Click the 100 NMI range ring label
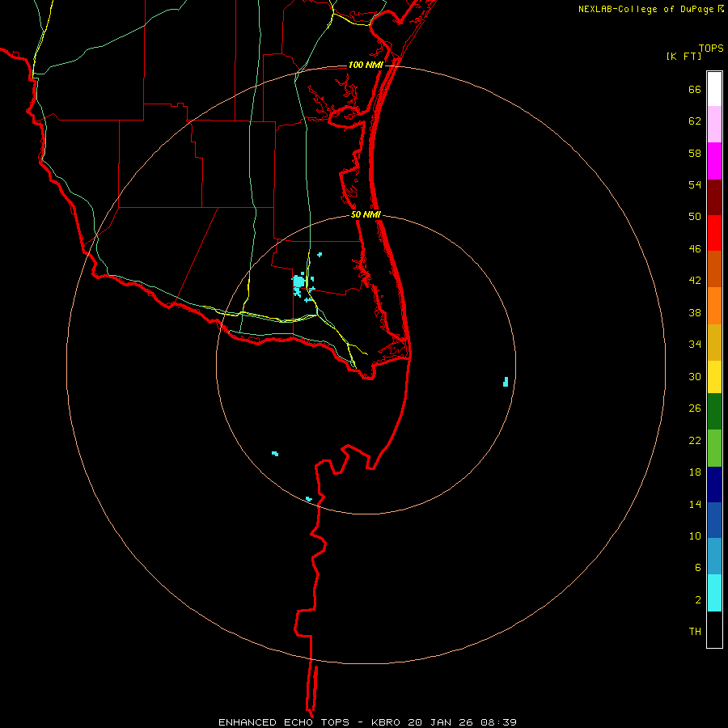 (366, 65)
